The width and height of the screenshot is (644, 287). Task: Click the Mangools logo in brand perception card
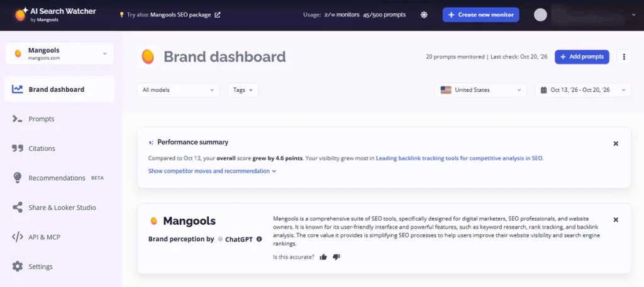pyautogui.click(x=153, y=221)
